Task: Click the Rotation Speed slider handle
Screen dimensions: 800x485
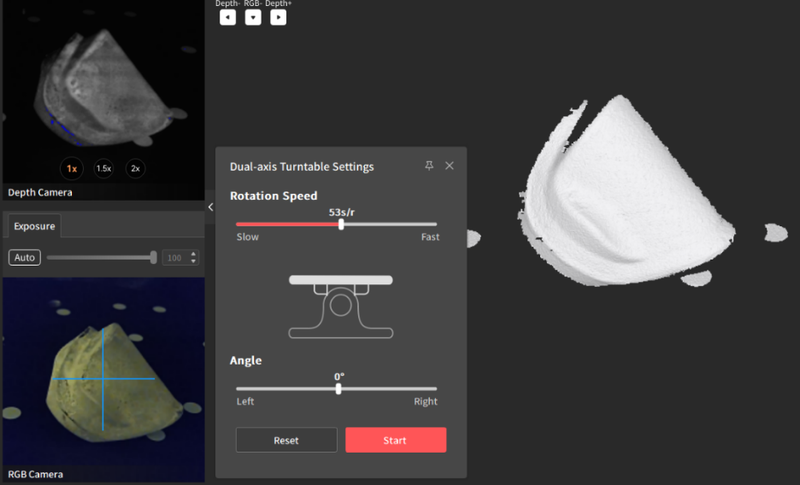Action: click(x=341, y=225)
